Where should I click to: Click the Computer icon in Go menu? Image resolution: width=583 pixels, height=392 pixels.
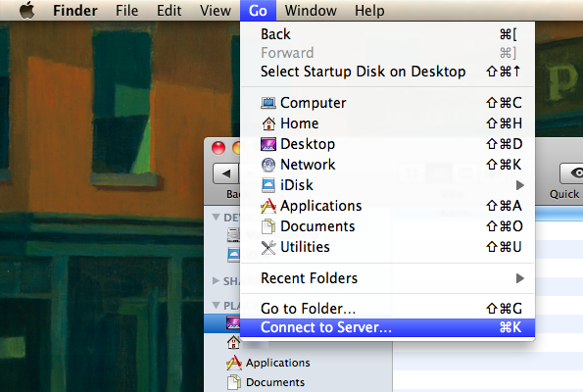coord(268,103)
